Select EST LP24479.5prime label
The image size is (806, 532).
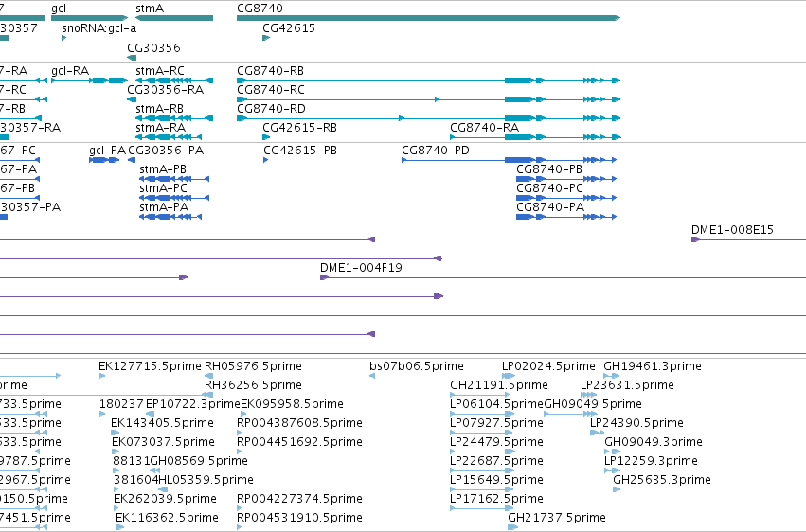(x=496, y=442)
